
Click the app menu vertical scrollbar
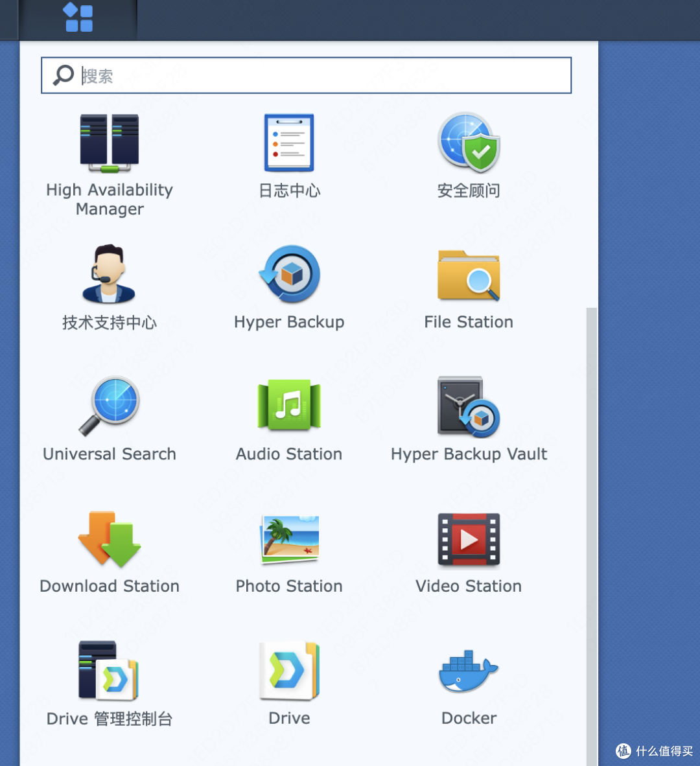tap(592, 537)
